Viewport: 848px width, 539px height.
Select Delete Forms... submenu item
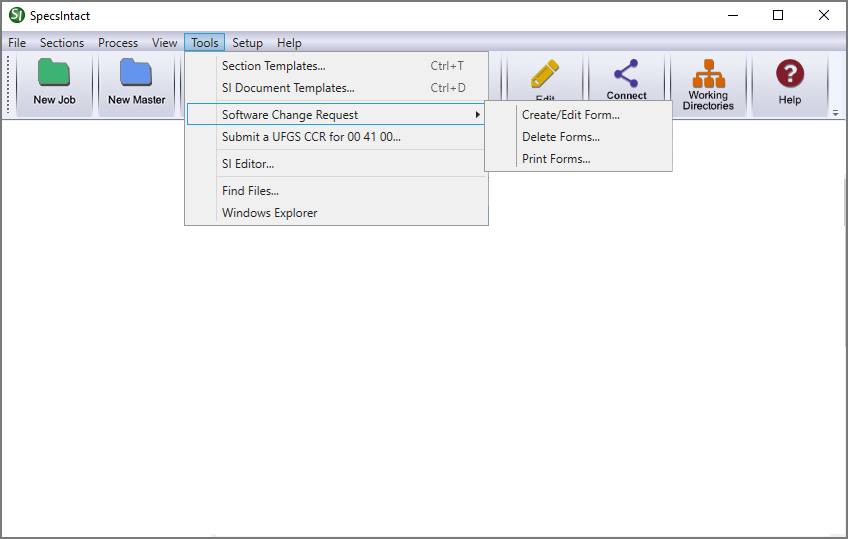pyautogui.click(x=579, y=137)
